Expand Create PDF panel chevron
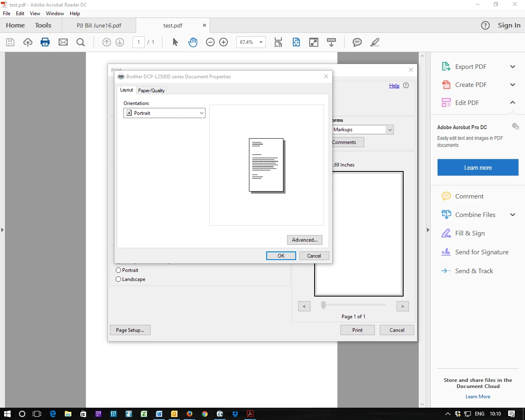Screen dimensions: 525x420 tap(513, 84)
